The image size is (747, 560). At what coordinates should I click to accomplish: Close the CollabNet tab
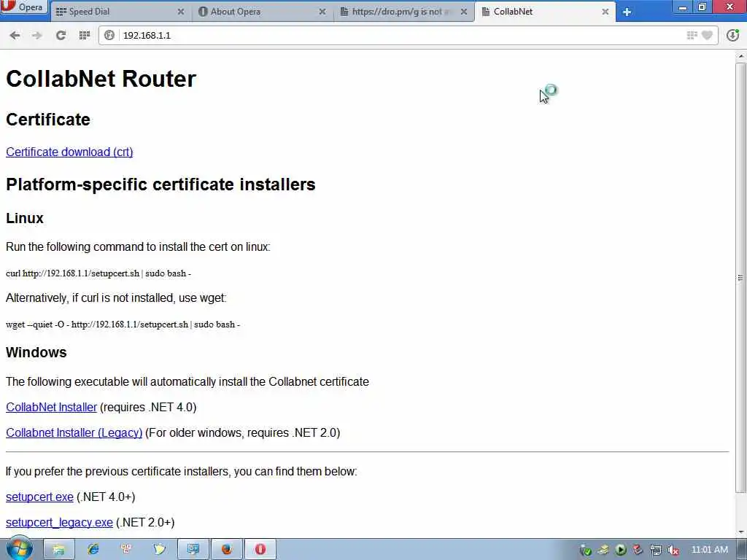[x=605, y=12]
